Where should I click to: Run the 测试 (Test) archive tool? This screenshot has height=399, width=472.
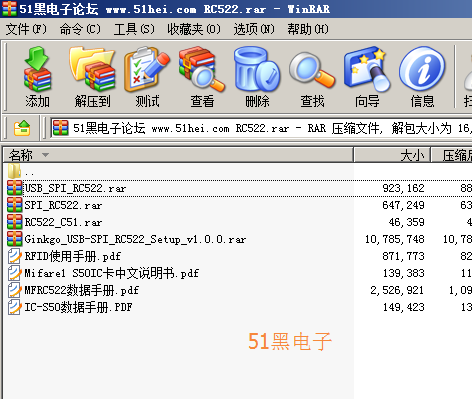tap(147, 77)
